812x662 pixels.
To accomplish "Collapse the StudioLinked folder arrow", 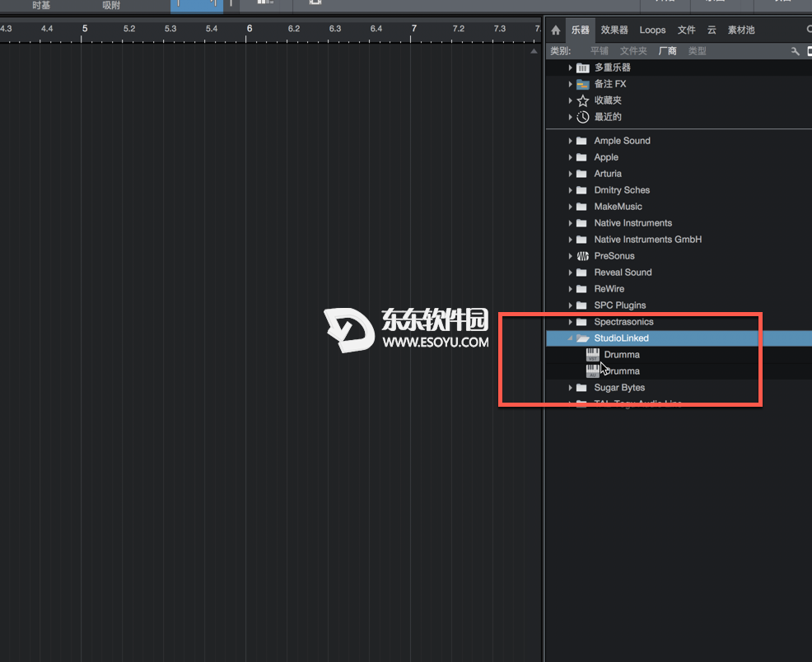I will [x=570, y=338].
